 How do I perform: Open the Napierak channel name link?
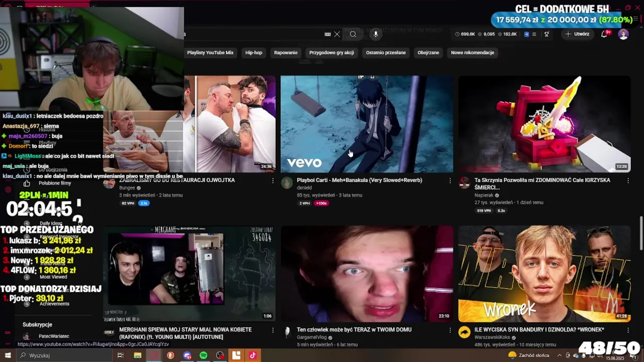[x=484, y=195]
